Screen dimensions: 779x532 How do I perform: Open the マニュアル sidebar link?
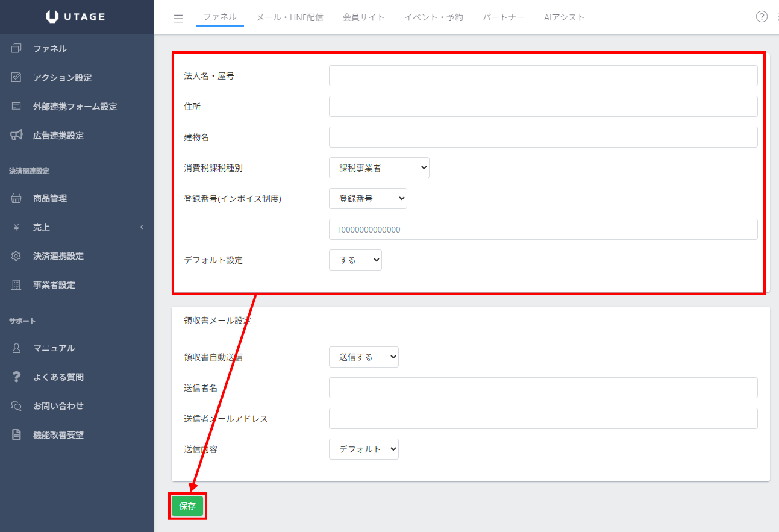tap(54, 348)
